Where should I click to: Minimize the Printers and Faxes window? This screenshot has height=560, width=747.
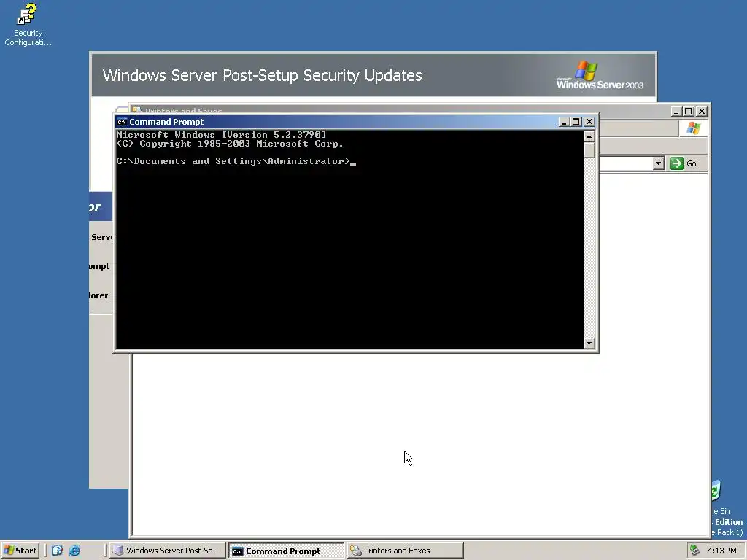click(x=676, y=112)
